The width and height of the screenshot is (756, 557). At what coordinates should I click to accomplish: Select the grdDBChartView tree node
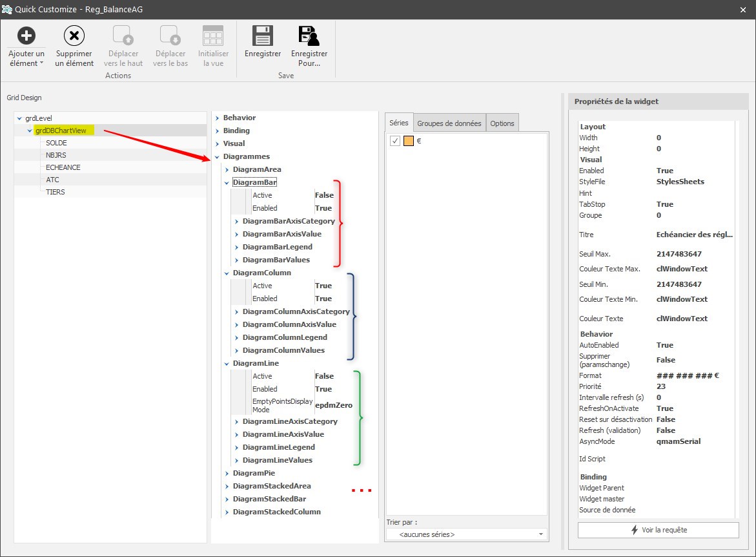[x=61, y=131]
